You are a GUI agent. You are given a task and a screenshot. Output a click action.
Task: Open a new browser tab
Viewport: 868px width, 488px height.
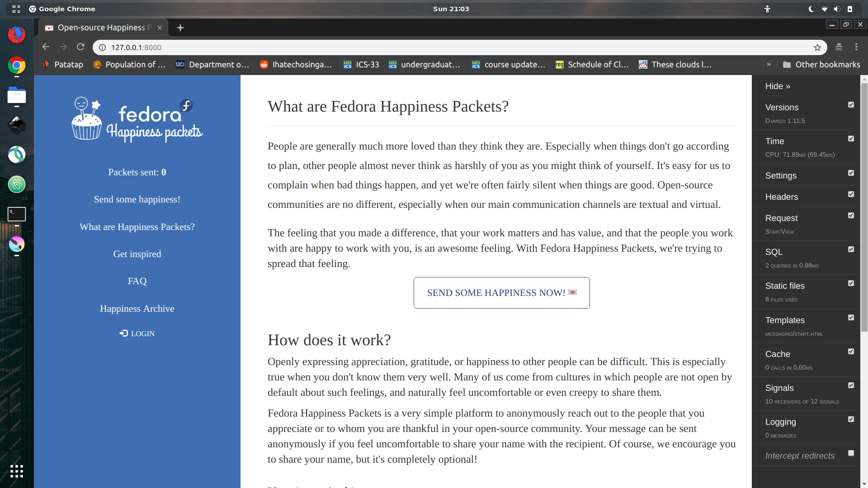click(x=180, y=28)
